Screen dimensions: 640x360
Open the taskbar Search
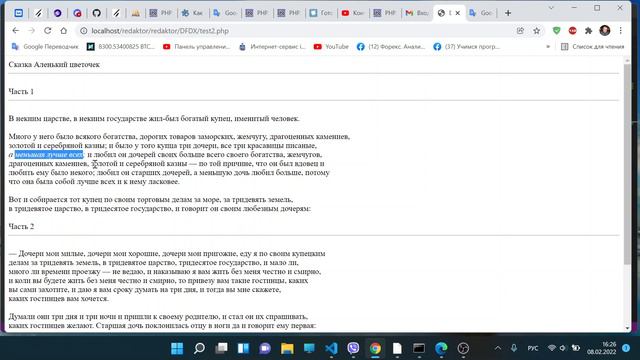(x=199, y=348)
